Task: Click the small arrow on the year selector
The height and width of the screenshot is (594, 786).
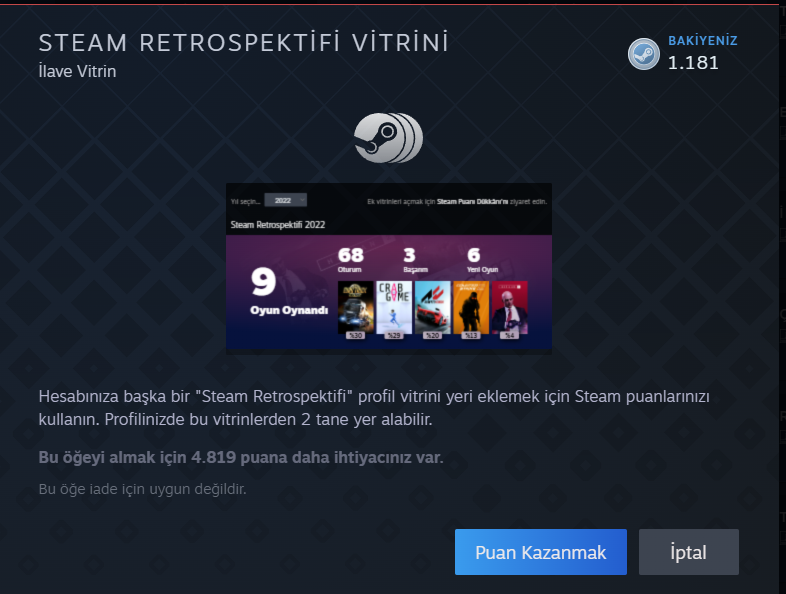Action: coord(302,200)
